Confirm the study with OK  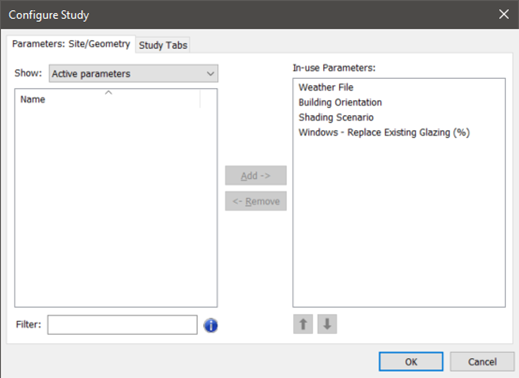click(x=411, y=362)
